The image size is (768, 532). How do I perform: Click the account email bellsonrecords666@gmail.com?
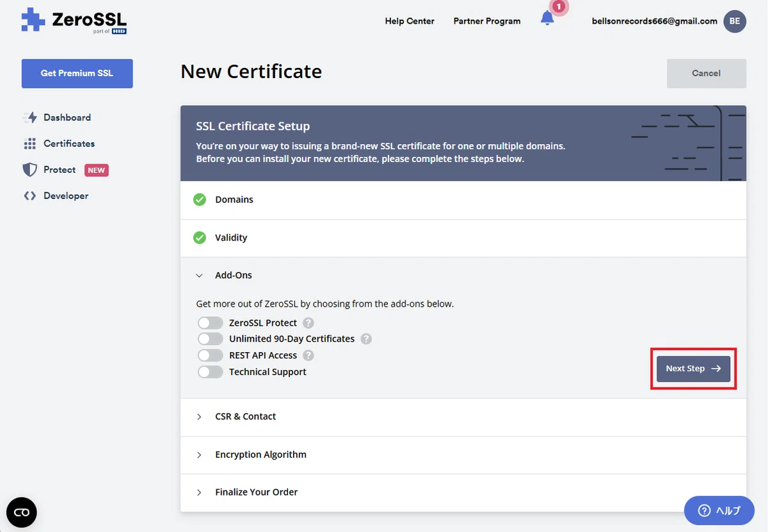click(655, 21)
